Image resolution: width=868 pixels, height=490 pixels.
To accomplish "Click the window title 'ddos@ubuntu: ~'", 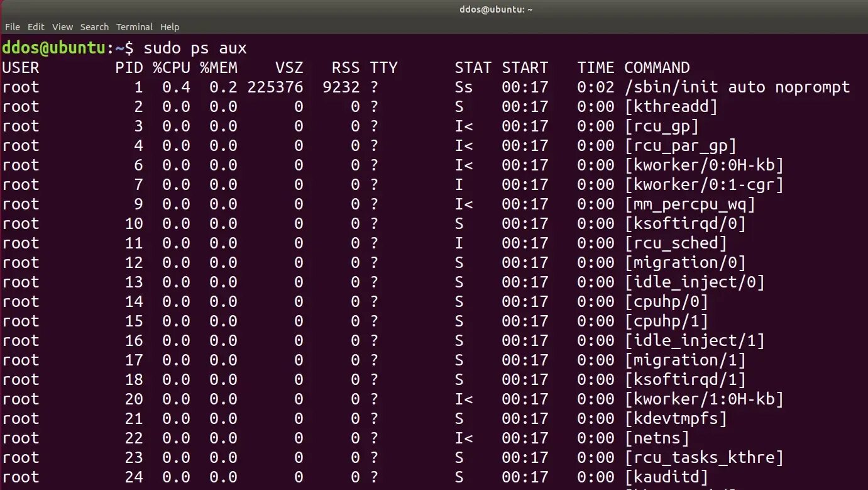I will point(496,9).
